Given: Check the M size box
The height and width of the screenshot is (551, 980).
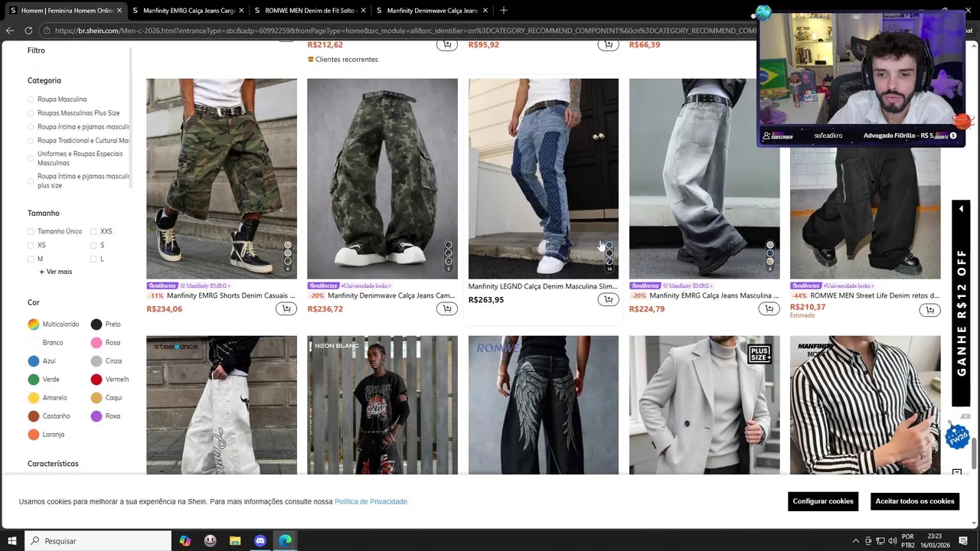Looking at the screenshot, I should [31, 259].
